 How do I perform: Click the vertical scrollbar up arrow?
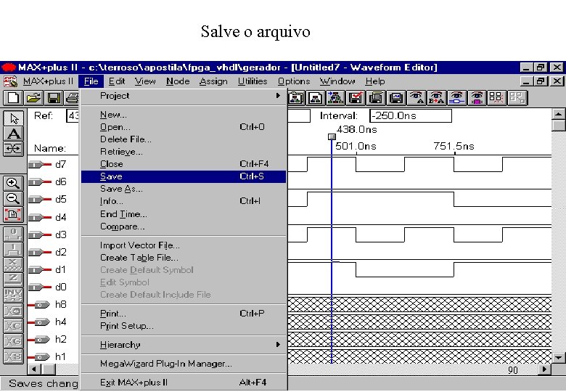point(559,114)
